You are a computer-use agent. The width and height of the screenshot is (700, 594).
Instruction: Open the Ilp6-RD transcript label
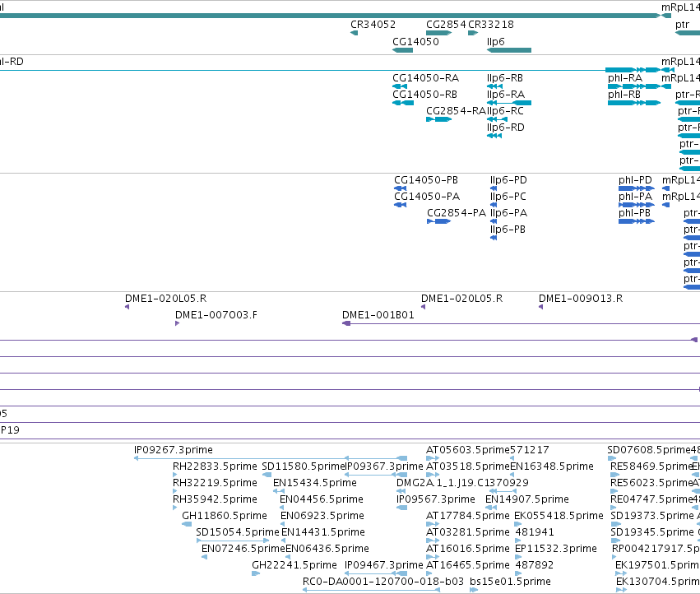point(505,128)
